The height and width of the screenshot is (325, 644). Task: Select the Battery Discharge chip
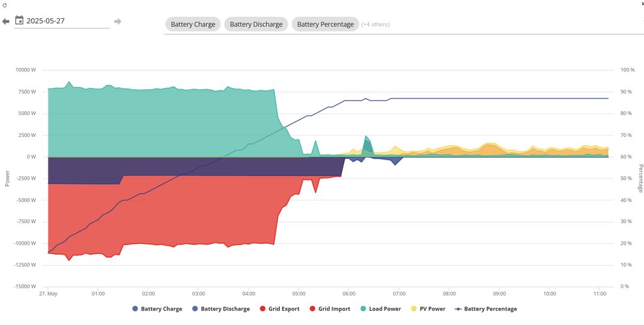pyautogui.click(x=256, y=25)
